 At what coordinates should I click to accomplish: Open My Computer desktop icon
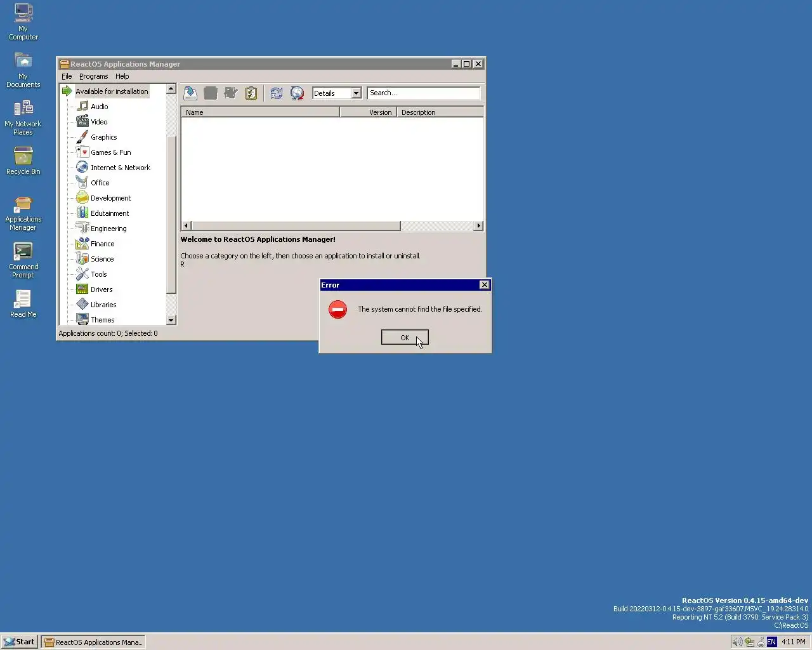(x=23, y=22)
